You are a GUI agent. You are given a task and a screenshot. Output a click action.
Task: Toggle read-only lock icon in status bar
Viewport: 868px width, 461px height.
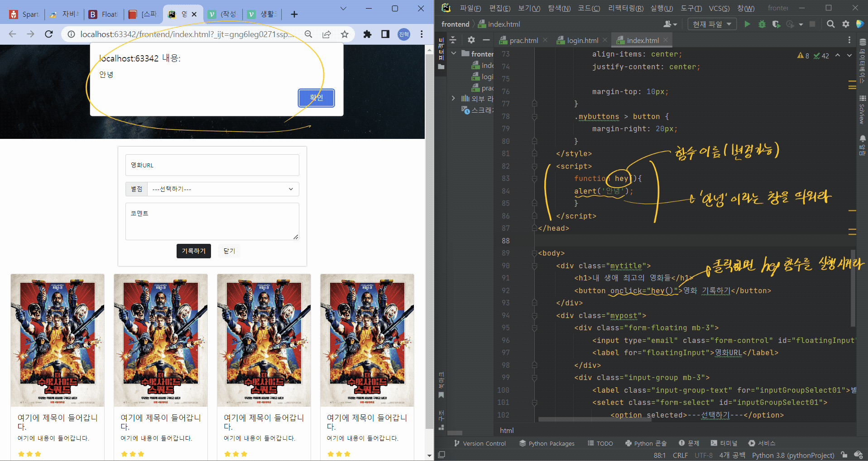pos(844,455)
